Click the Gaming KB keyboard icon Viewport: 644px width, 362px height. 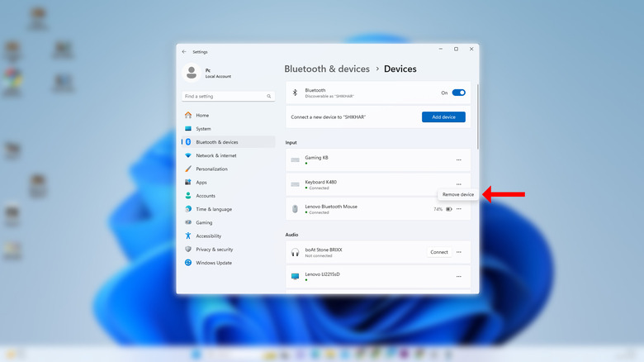click(295, 160)
